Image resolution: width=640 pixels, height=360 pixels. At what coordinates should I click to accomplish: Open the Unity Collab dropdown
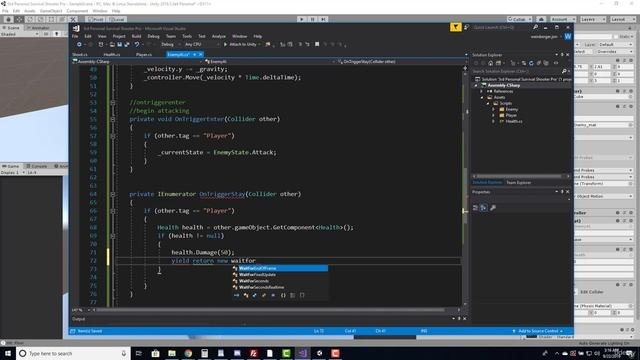tap(520, 19)
